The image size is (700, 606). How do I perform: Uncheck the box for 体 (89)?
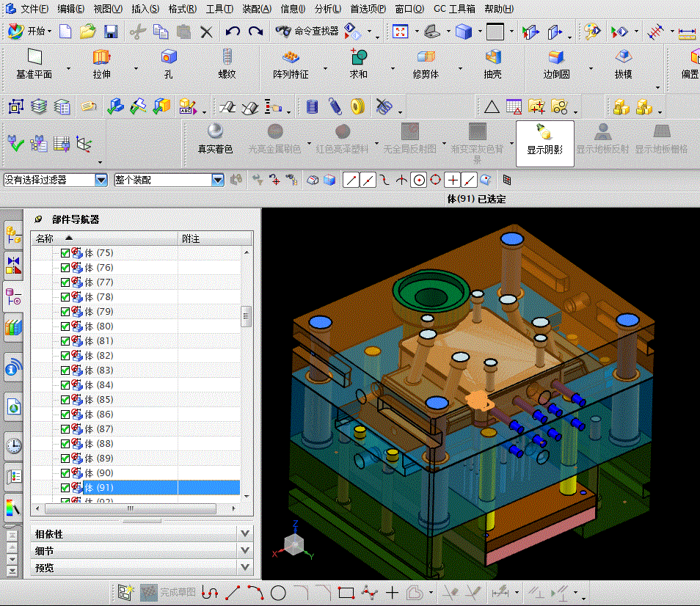(x=65, y=459)
